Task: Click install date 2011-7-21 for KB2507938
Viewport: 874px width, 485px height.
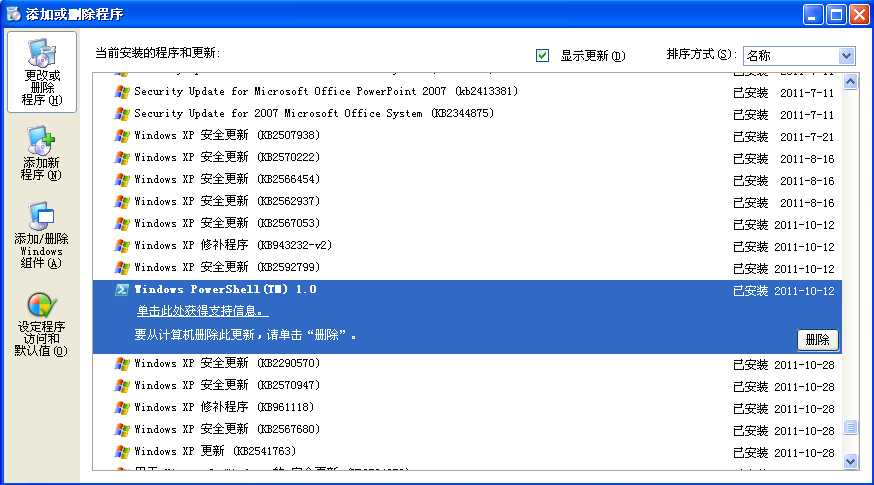Action: tap(807, 137)
